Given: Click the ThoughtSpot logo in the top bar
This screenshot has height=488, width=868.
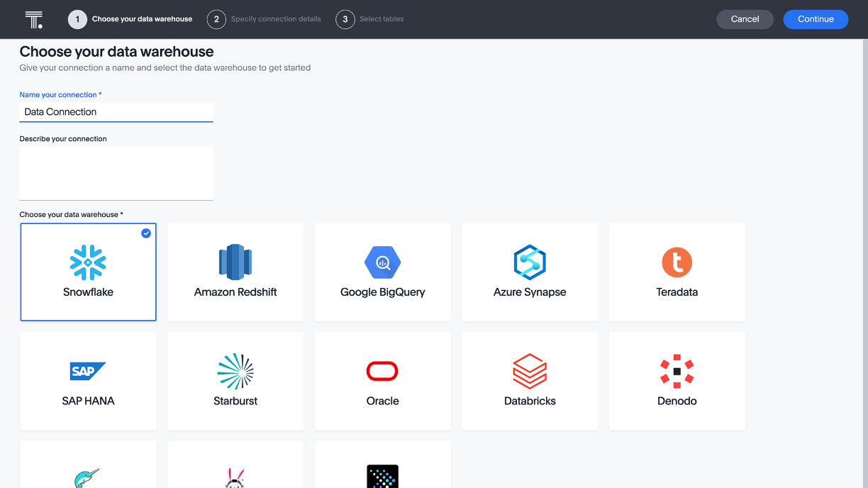Looking at the screenshot, I should 33,19.
